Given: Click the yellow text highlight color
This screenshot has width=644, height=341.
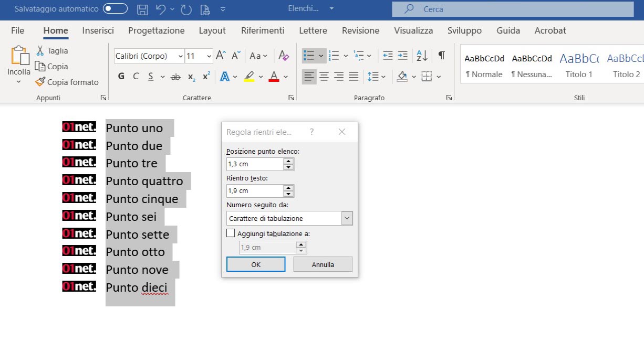Looking at the screenshot, I should coord(249,77).
